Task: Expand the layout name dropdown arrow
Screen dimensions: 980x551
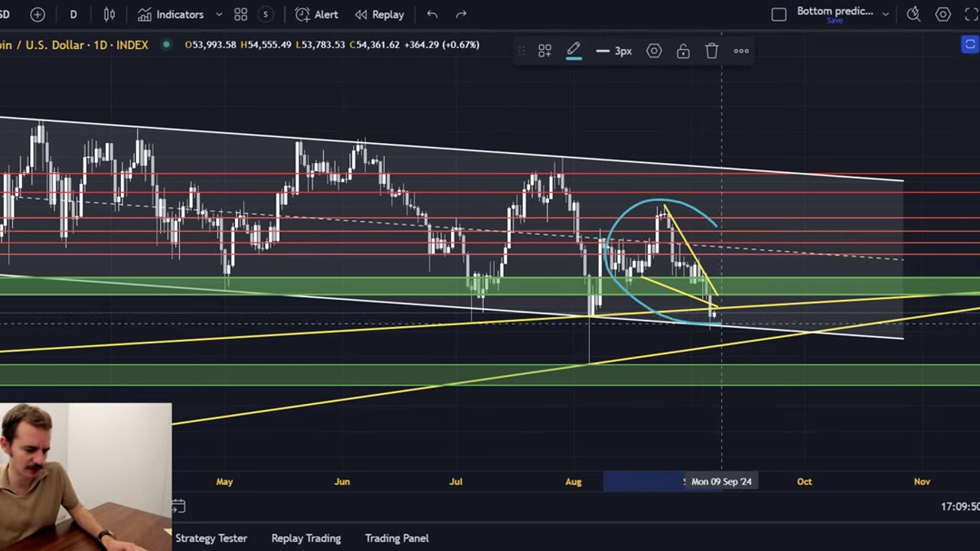Action: point(886,15)
